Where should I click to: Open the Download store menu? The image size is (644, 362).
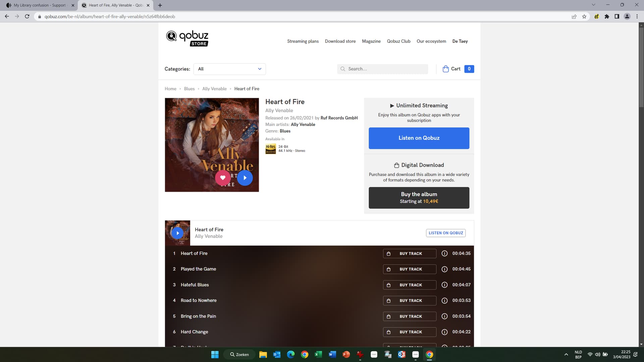point(340,41)
